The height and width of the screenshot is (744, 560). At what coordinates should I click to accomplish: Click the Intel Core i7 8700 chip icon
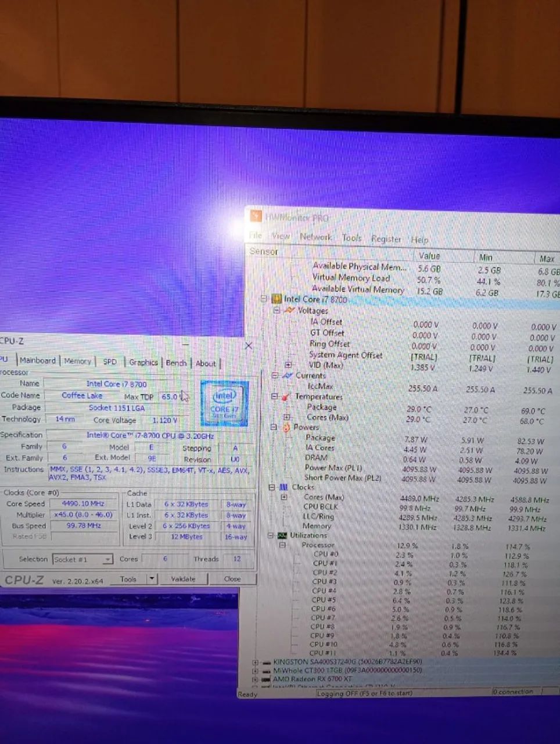coord(277,299)
